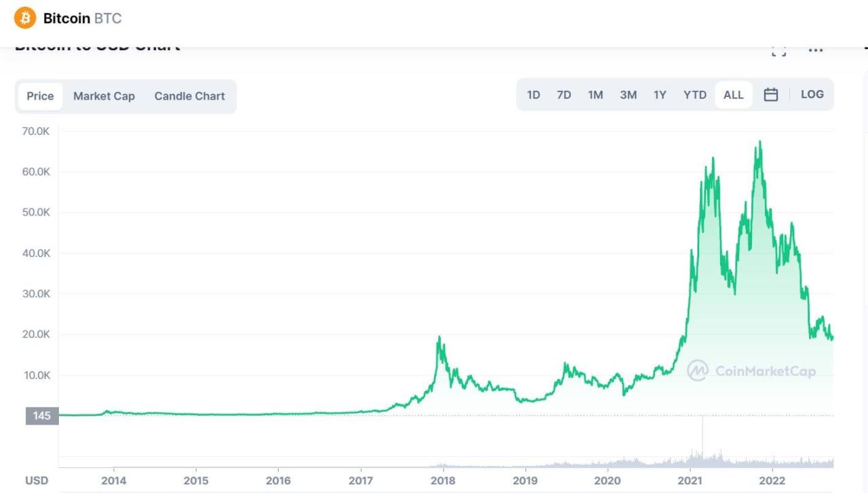Select the YTD time range
The width and height of the screenshot is (868, 493).
(694, 95)
